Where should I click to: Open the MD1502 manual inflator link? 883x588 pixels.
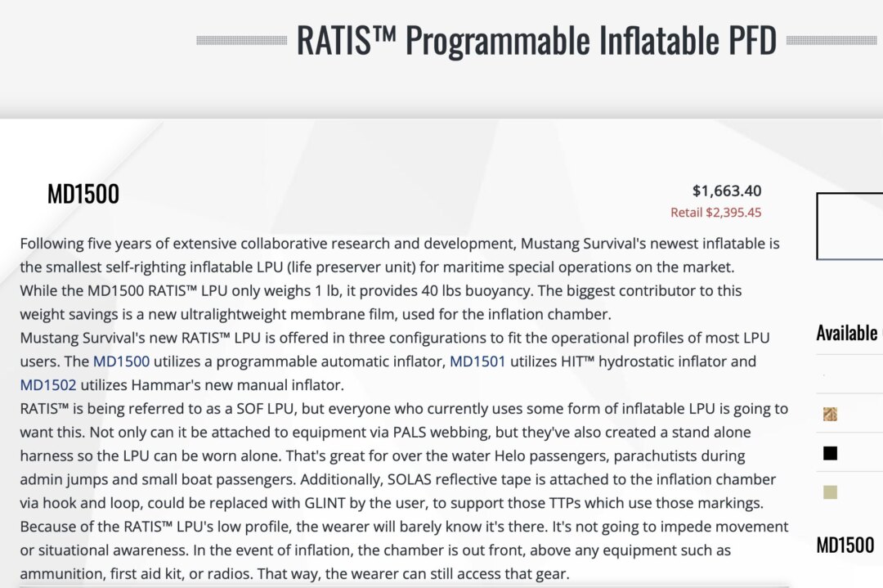(48, 385)
